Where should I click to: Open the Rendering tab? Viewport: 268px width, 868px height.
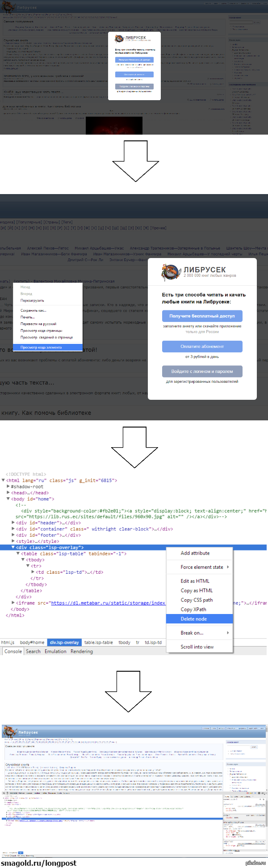click(x=82, y=652)
